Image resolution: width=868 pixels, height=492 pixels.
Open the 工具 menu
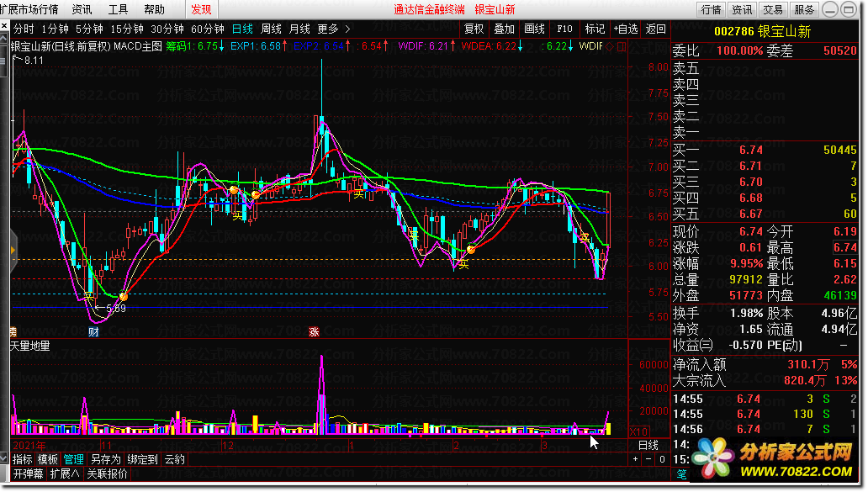tap(118, 9)
